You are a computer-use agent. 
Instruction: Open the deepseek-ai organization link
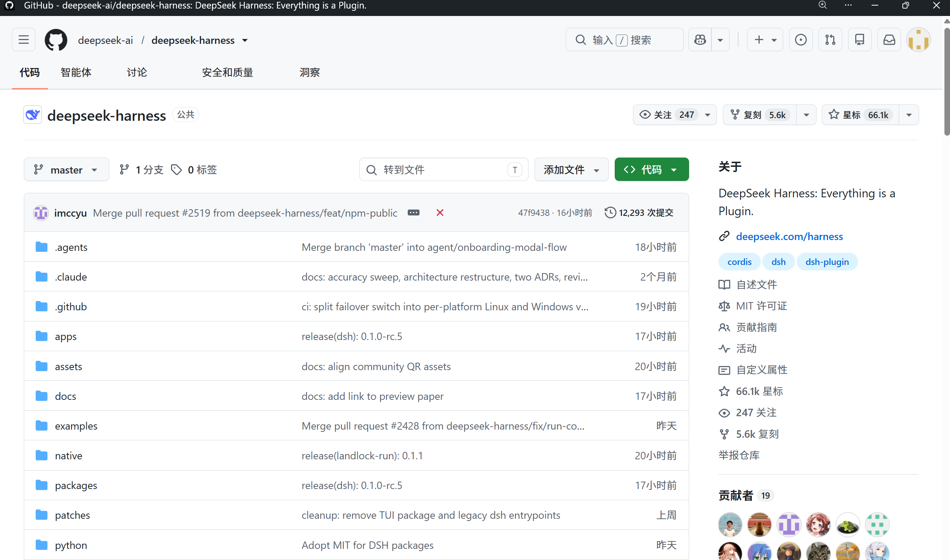coord(105,41)
